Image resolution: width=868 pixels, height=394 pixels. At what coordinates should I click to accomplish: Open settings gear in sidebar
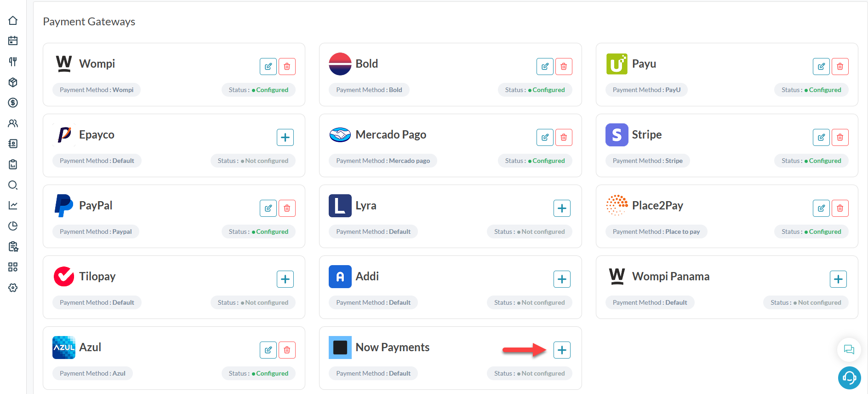coord(13,288)
